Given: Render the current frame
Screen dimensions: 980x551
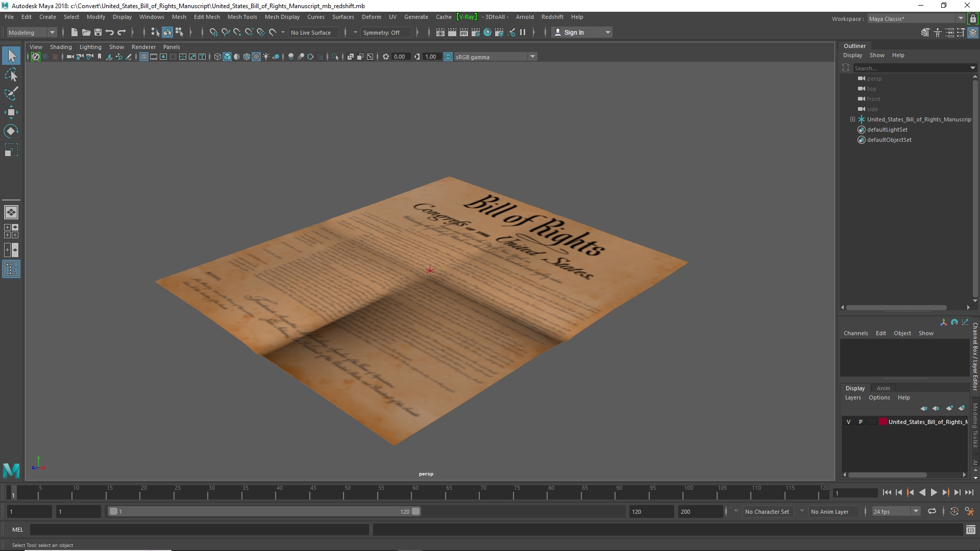Looking at the screenshot, I should [x=452, y=32].
